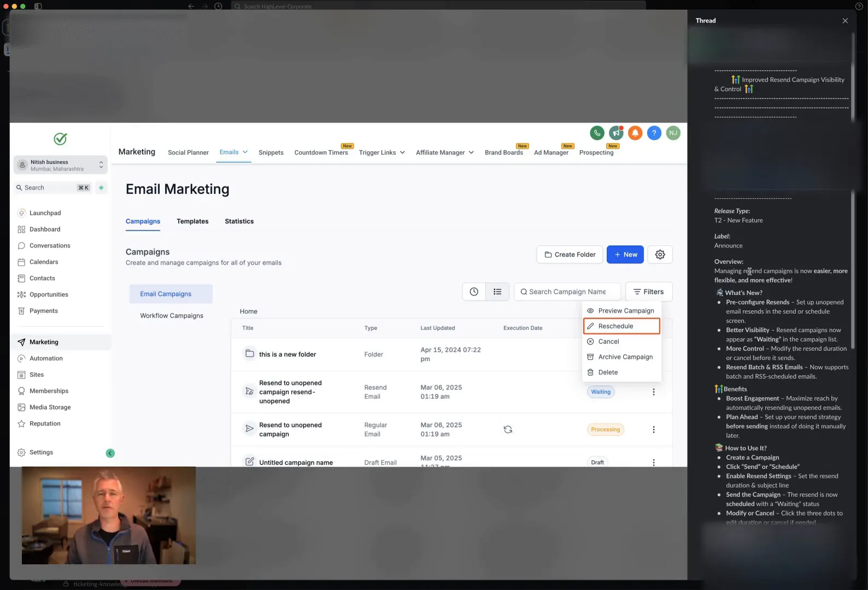Select Workflow Campaigns in left list

(171, 316)
